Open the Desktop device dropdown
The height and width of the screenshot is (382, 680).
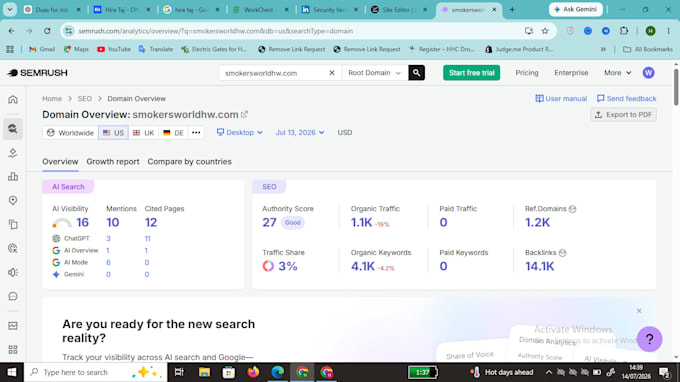[239, 133]
